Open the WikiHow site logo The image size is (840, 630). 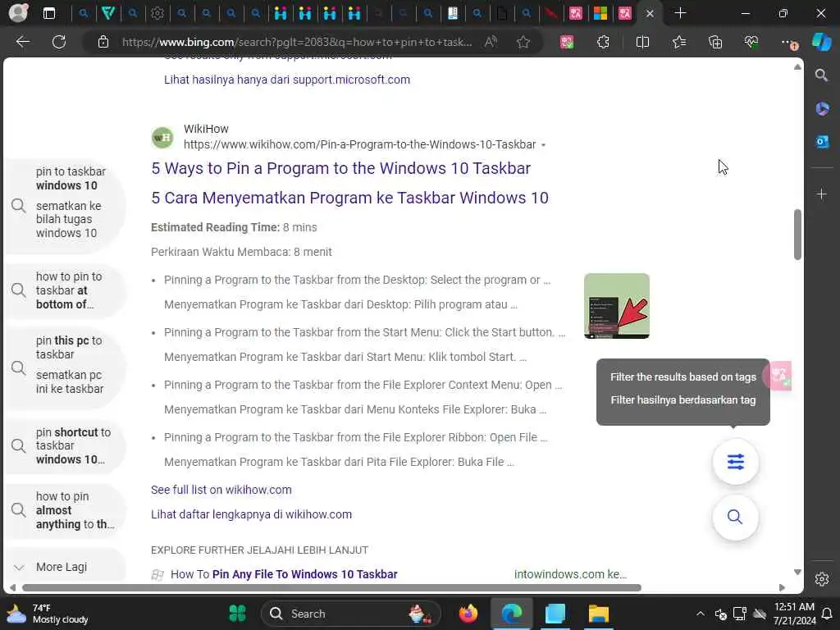tap(162, 138)
